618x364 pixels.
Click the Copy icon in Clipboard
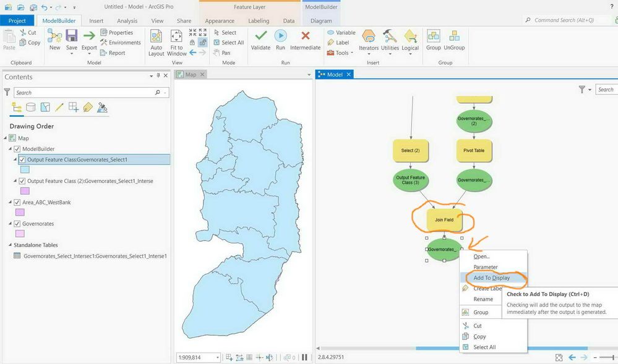(x=23, y=43)
